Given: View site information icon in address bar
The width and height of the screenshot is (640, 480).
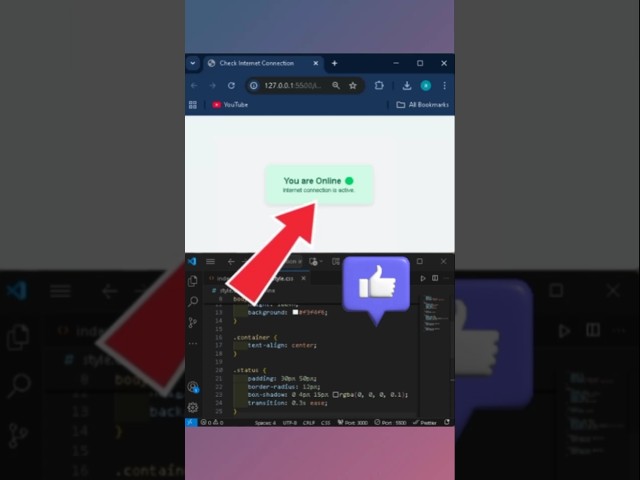Looking at the screenshot, I should click(x=253, y=85).
